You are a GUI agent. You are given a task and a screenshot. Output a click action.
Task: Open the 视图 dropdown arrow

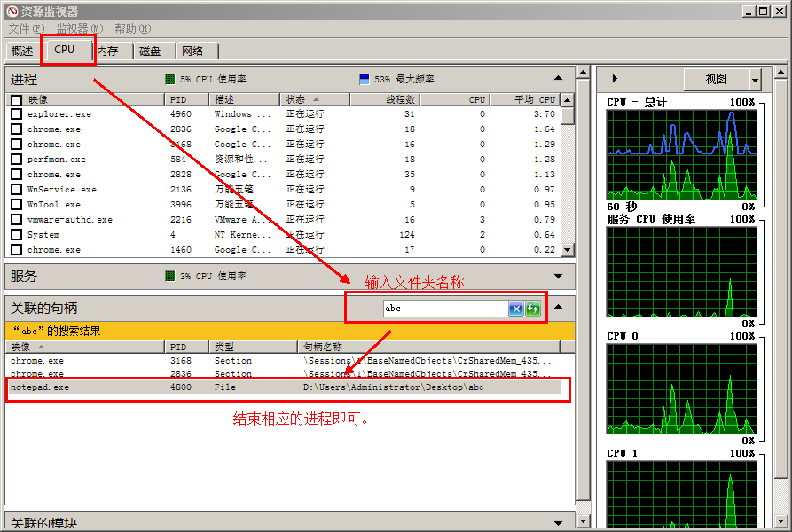pyautogui.click(x=755, y=80)
